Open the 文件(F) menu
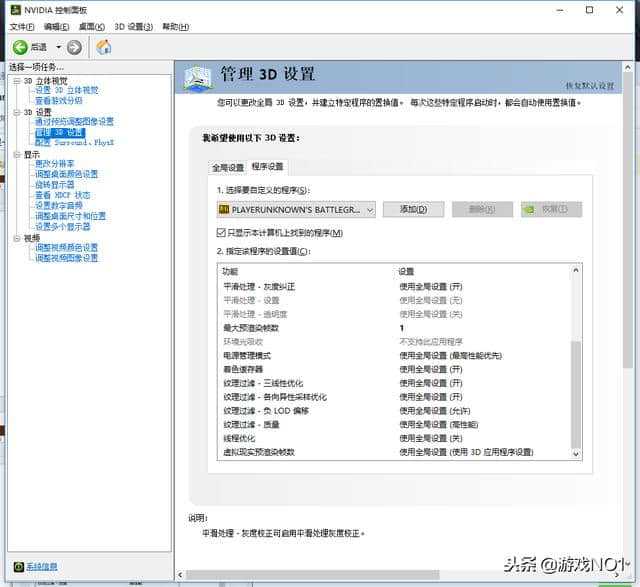Viewport: 640px width, 587px height. pos(22,27)
